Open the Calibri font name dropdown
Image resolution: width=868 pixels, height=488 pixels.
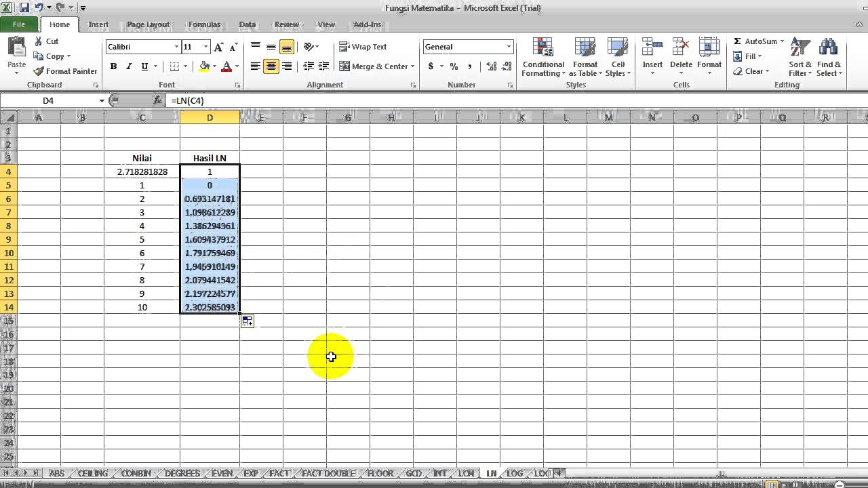tap(176, 47)
